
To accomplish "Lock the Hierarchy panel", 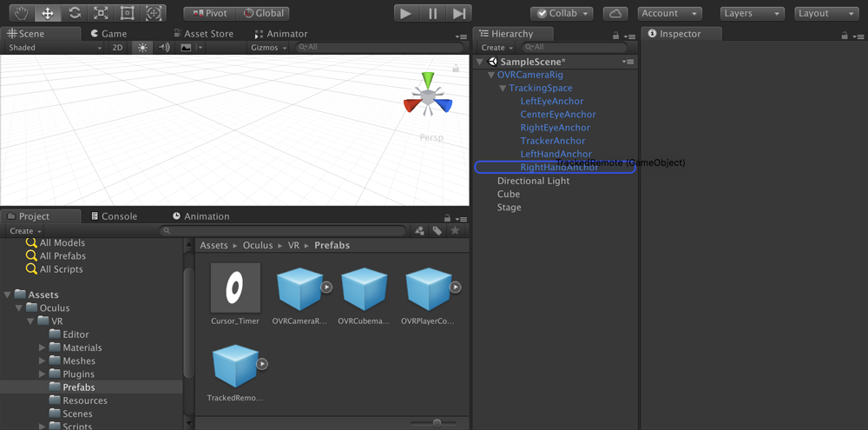I will (615, 36).
